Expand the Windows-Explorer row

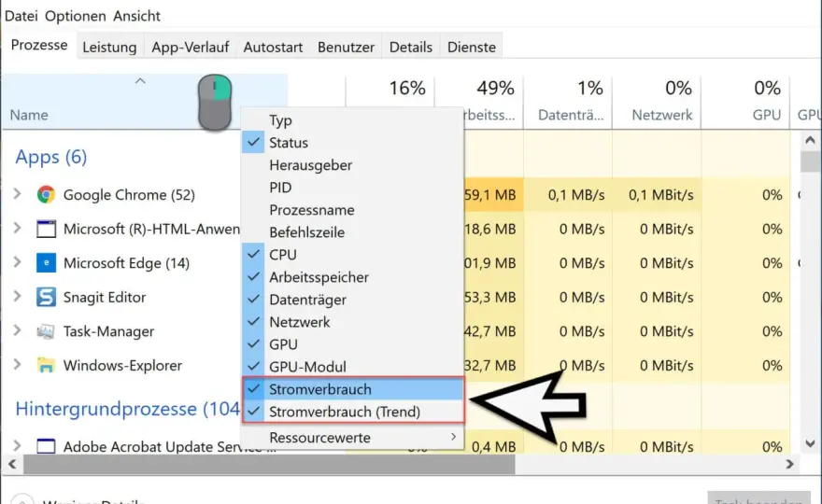point(18,365)
